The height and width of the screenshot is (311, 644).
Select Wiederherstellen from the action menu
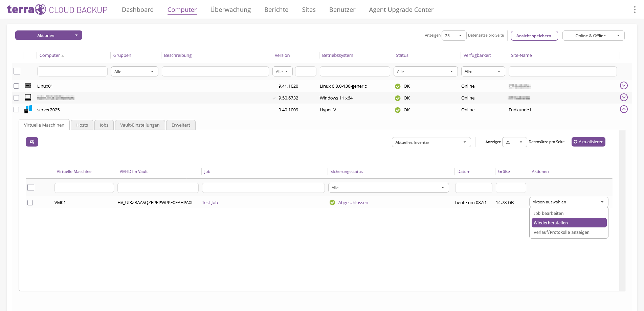tap(569, 223)
